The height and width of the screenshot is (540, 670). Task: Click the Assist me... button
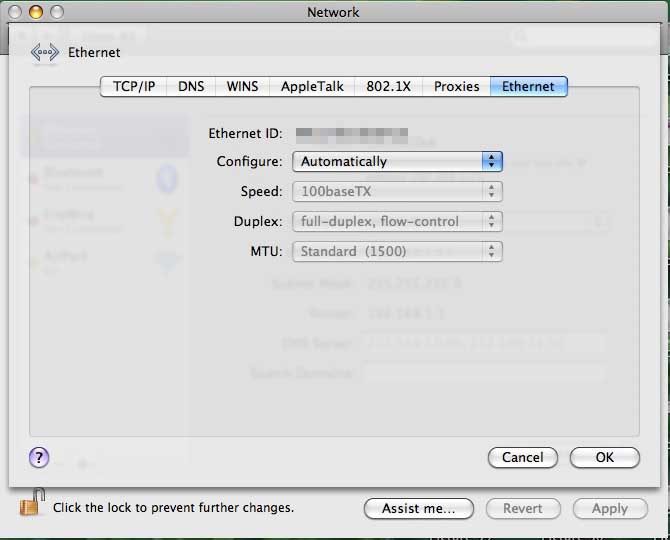(x=419, y=508)
